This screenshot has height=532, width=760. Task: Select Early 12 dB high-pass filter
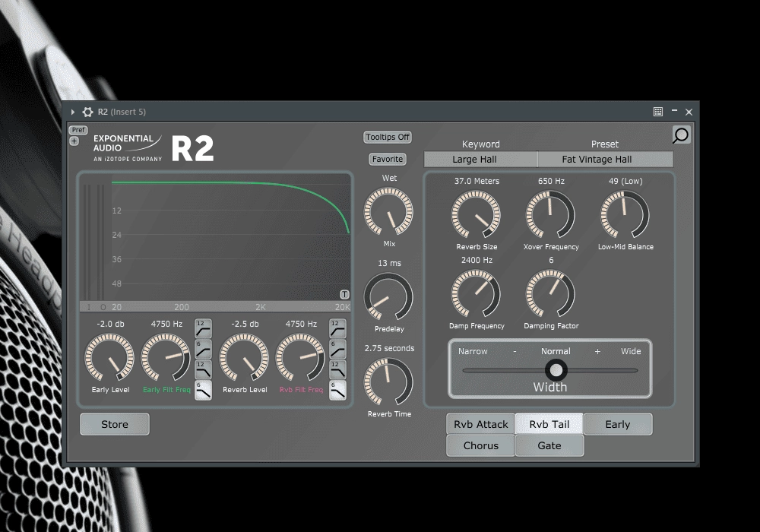click(203, 328)
